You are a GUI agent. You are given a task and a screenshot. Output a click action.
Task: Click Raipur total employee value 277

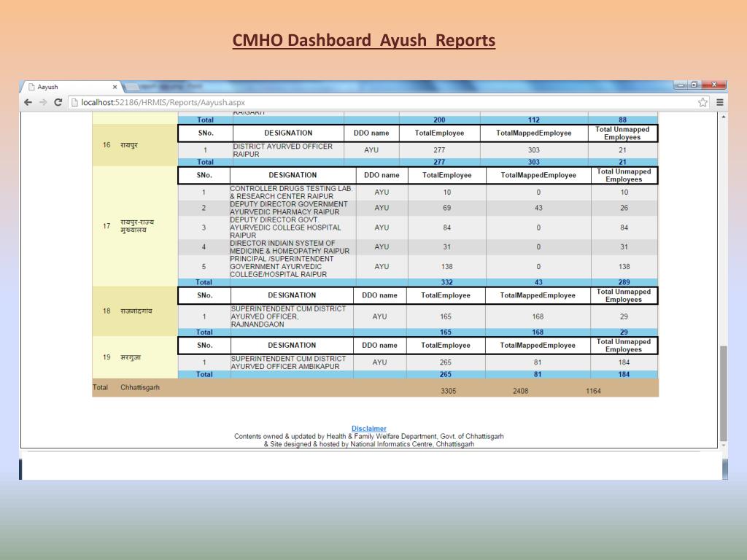pos(439,150)
